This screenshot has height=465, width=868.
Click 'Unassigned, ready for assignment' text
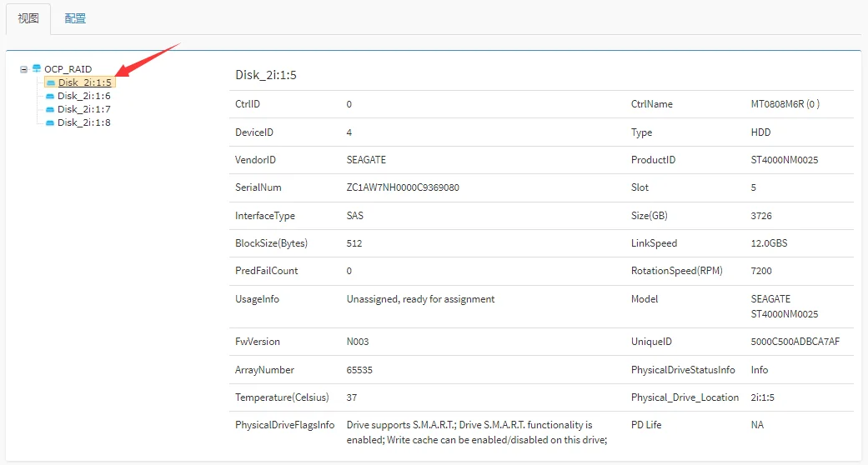(x=421, y=299)
